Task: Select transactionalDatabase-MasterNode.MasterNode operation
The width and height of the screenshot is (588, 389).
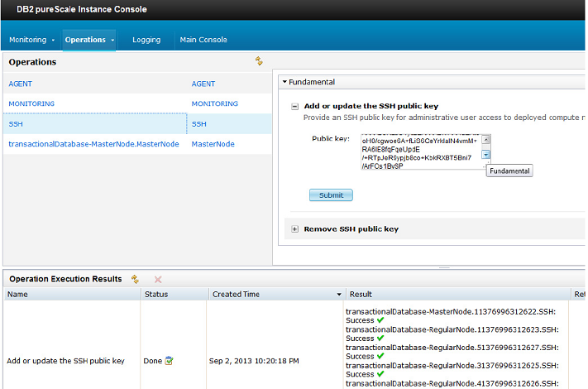Action: pyautogui.click(x=93, y=144)
